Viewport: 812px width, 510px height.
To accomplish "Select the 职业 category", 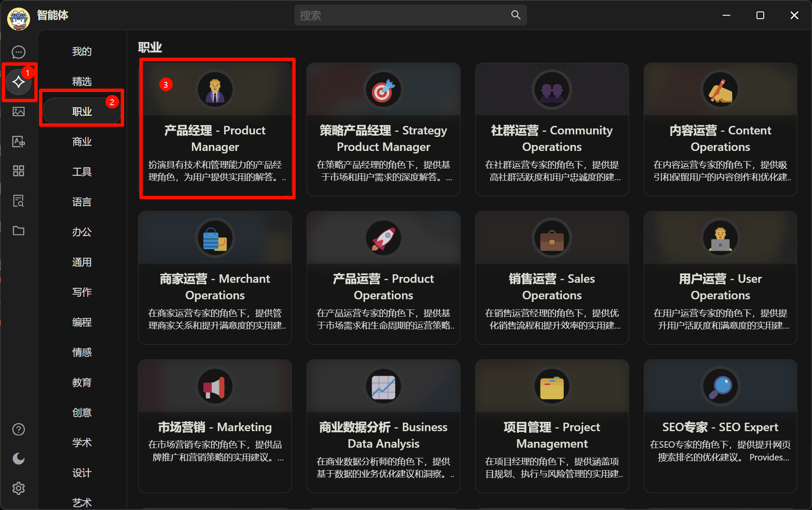I will pyautogui.click(x=82, y=111).
